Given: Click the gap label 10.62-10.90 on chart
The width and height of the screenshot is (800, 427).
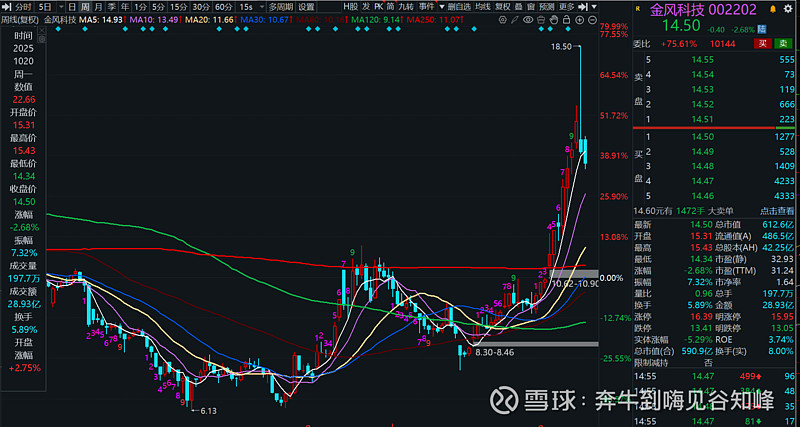Looking at the screenshot, I should click(575, 284).
